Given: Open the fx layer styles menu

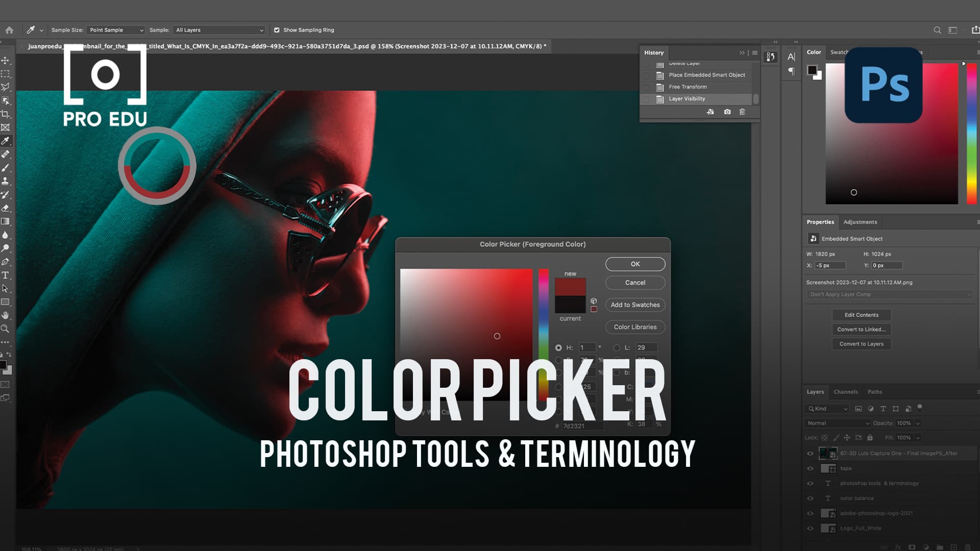Looking at the screenshot, I should [x=898, y=547].
